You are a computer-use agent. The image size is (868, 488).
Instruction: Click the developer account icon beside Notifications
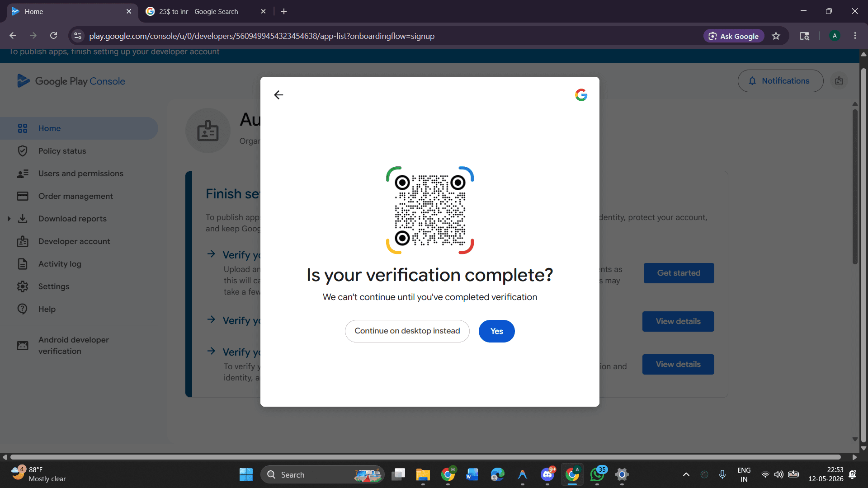[839, 81]
